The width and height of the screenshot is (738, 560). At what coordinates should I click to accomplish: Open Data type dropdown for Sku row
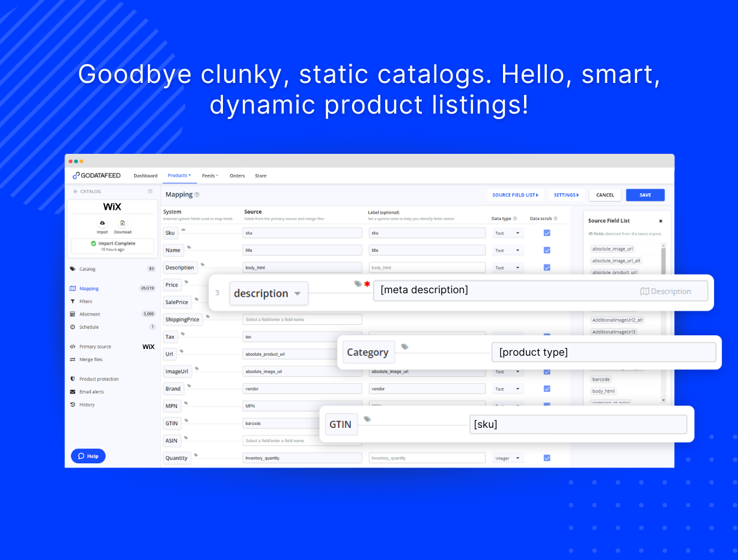click(508, 233)
